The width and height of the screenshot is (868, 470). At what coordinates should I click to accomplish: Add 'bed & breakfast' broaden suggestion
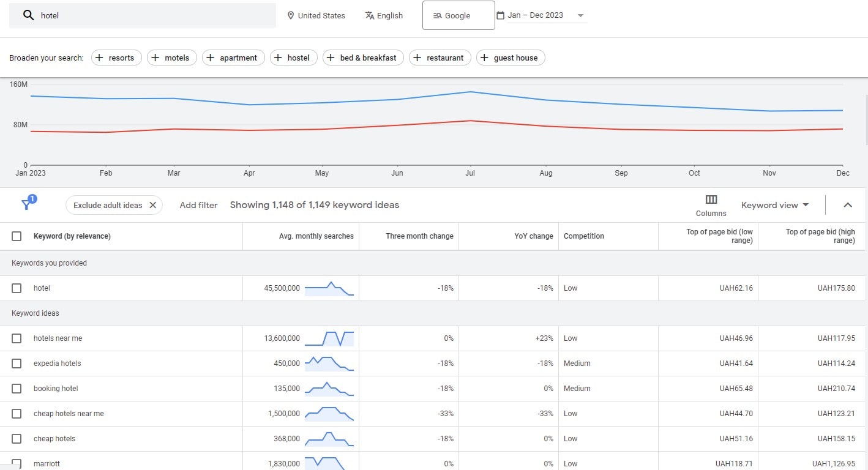[x=363, y=58]
